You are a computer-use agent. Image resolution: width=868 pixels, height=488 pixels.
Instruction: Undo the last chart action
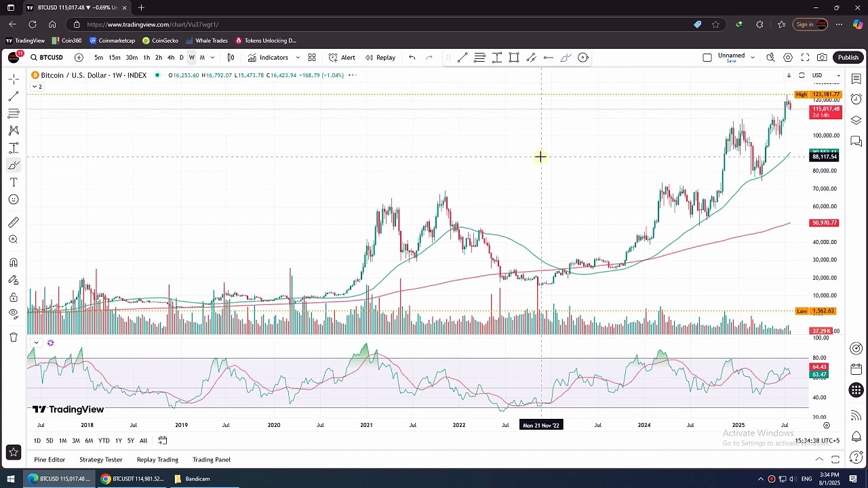(412, 58)
